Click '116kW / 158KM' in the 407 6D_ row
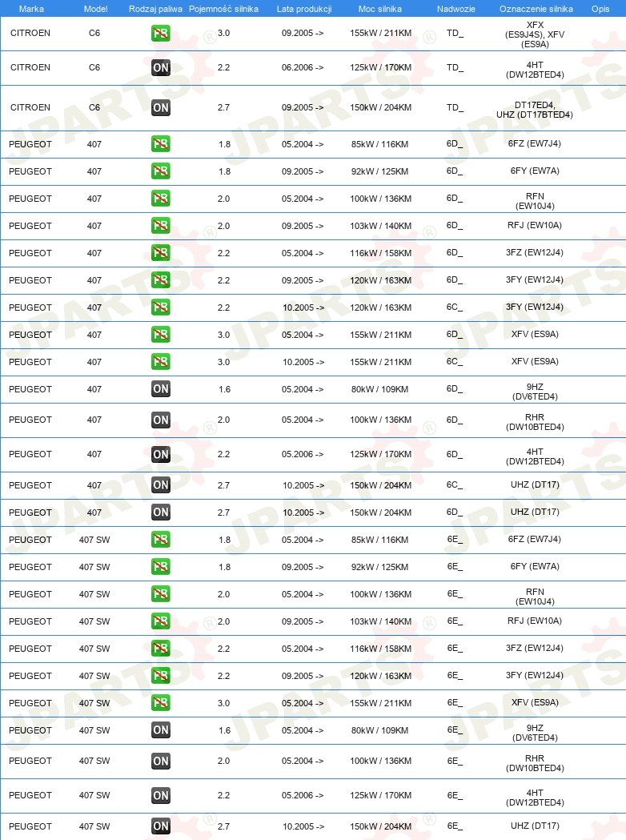Viewport: 626px width, 840px height. [x=380, y=253]
